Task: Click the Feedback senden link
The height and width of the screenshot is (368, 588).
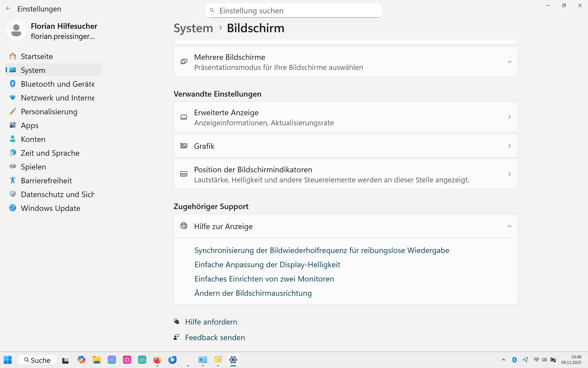Action: (x=215, y=337)
